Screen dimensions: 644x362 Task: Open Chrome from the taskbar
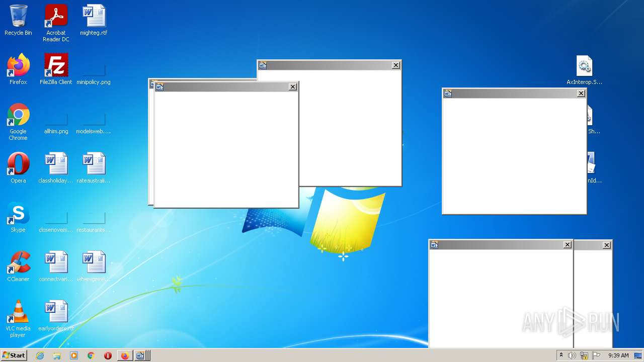click(x=91, y=355)
